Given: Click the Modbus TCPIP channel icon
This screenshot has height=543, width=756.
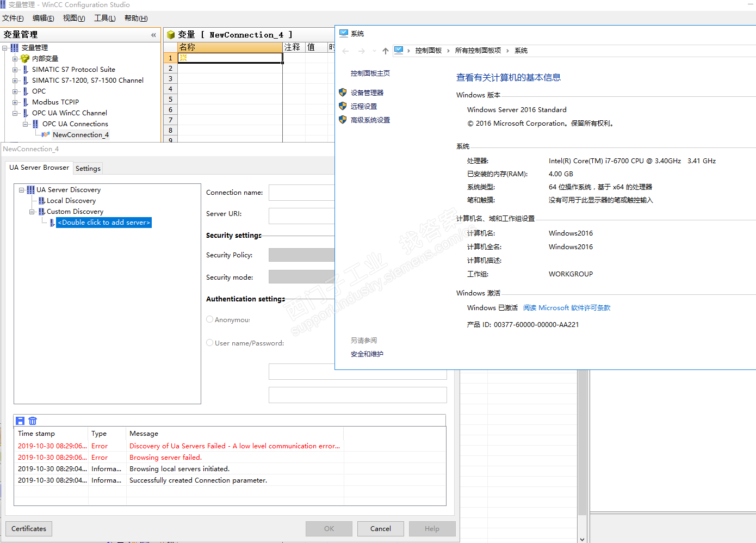Looking at the screenshot, I should pyautogui.click(x=26, y=102).
